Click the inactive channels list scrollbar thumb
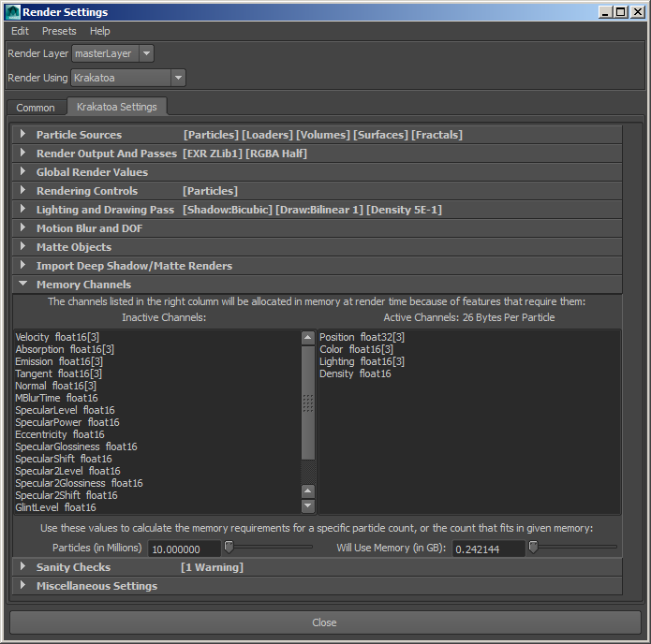This screenshot has width=651, height=644. click(x=307, y=402)
